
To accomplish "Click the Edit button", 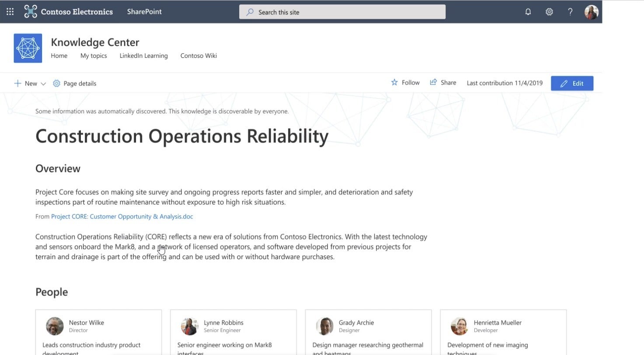I will pyautogui.click(x=572, y=83).
